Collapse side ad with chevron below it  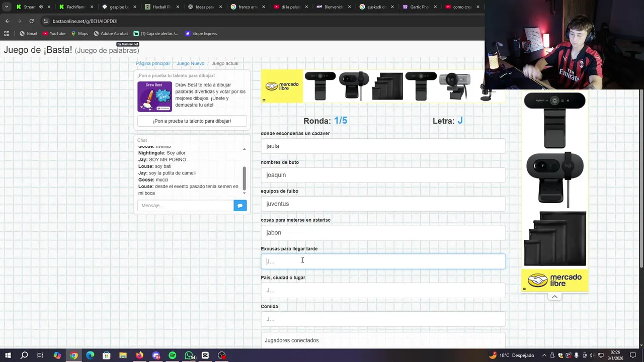click(554, 297)
